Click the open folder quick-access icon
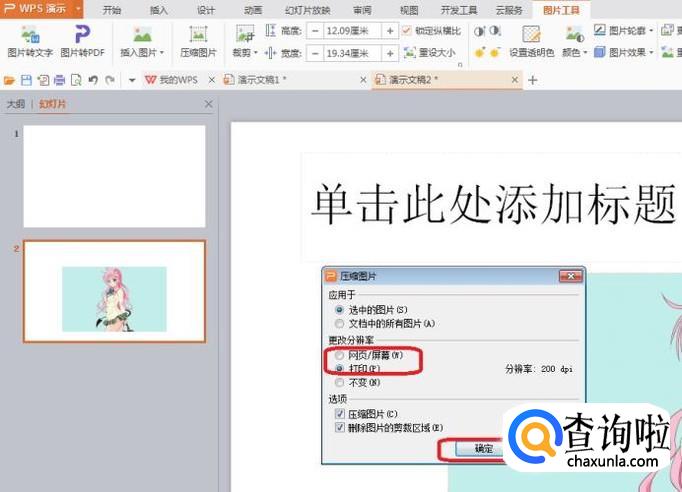Image resolution: width=682 pixels, height=492 pixels. (x=9, y=80)
